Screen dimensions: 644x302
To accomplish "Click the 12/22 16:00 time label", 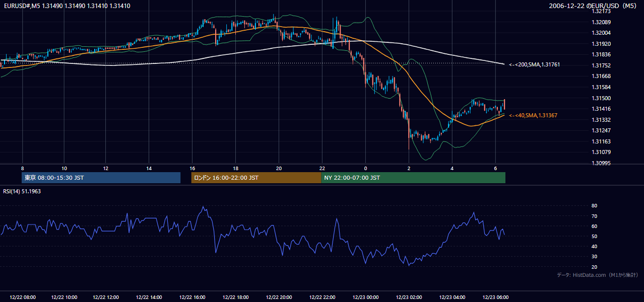I will (193, 297).
